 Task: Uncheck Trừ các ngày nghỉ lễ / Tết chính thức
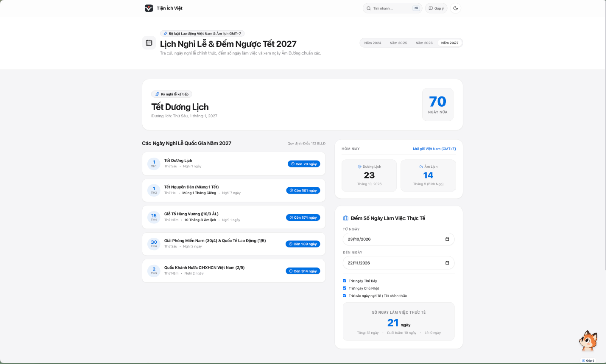click(345, 296)
